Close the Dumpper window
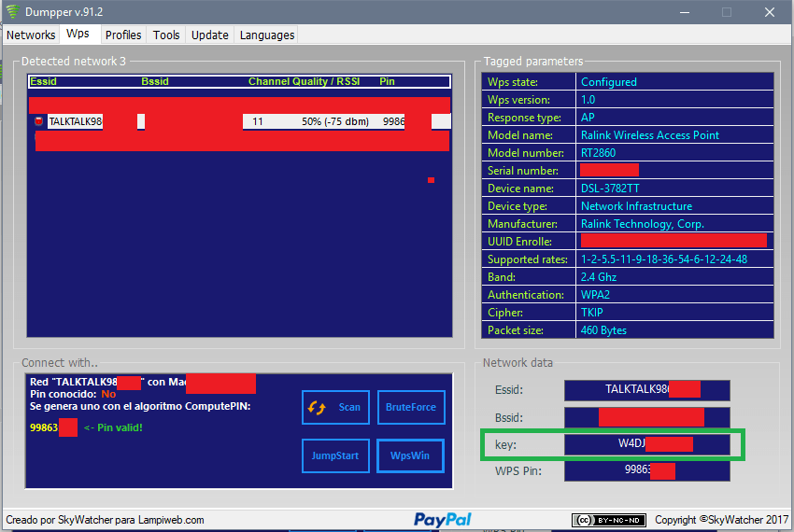794x532 pixels. click(x=769, y=12)
